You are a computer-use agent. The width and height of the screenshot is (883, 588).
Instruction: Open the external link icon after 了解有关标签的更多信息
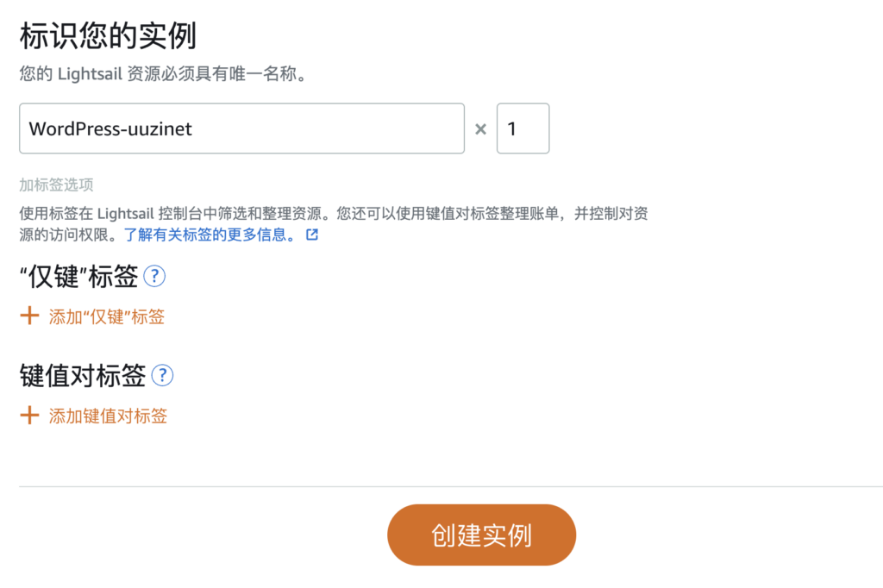click(x=312, y=235)
